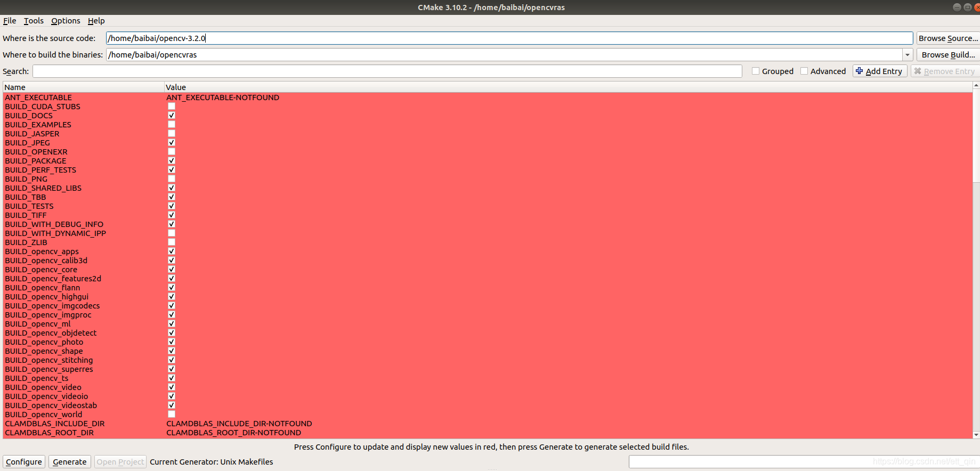
Task: Select the BUILD_opencv_imgcodecs name
Action: (x=52, y=306)
